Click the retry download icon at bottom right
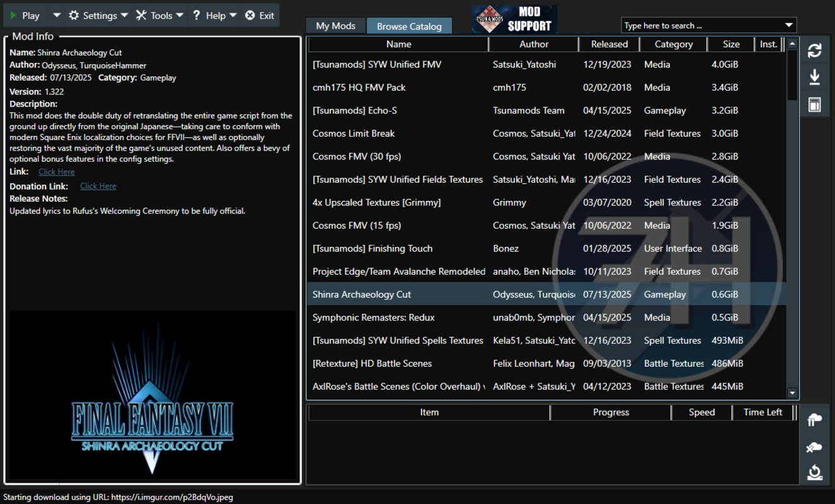835x504 pixels. pos(814,472)
